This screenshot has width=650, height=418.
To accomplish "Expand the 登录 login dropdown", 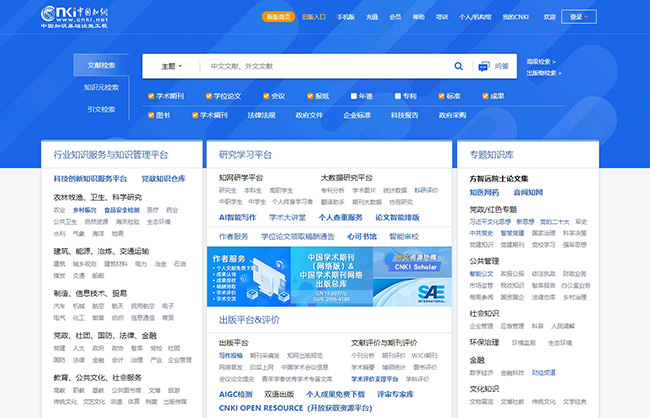I will tap(579, 17).
